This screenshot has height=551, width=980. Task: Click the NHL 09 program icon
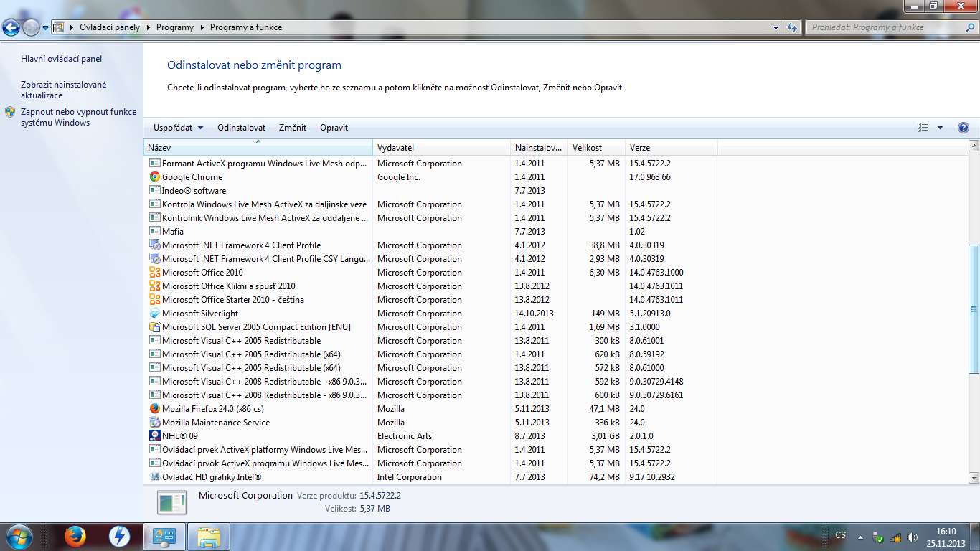coord(154,436)
